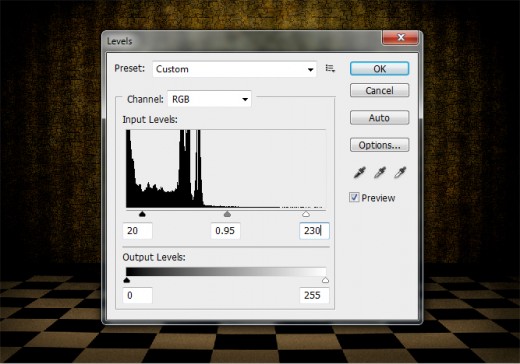Focus the output level field showing 0
Screen dimensions: 520x364
point(138,295)
